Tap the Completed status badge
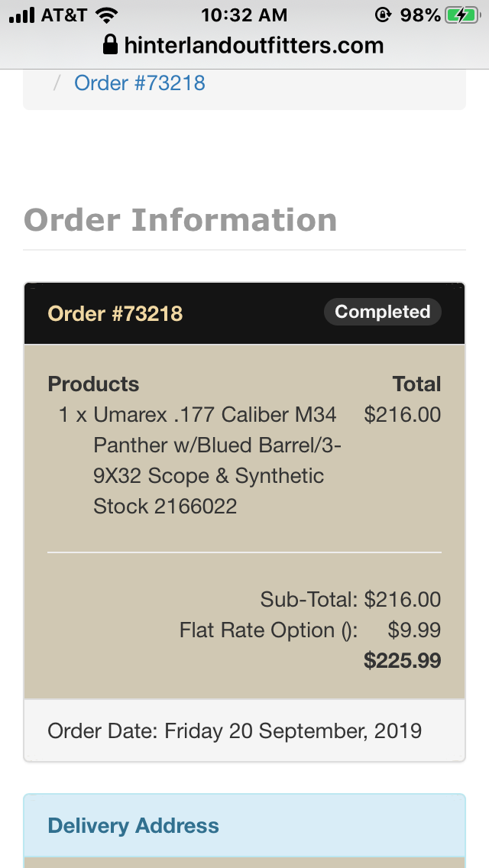The image size is (489, 868). coord(382,312)
